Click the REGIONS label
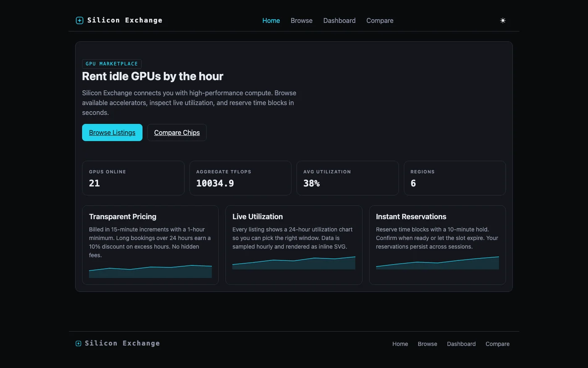The height and width of the screenshot is (368, 588). point(423,172)
